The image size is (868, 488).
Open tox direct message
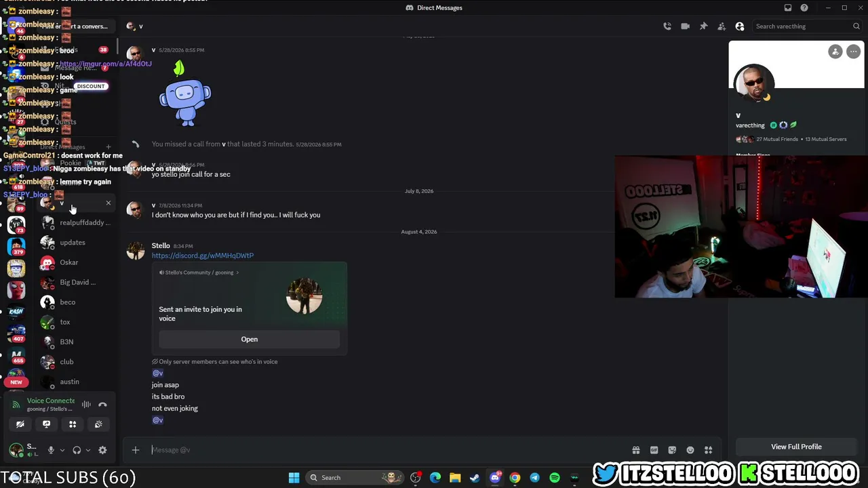76,322
